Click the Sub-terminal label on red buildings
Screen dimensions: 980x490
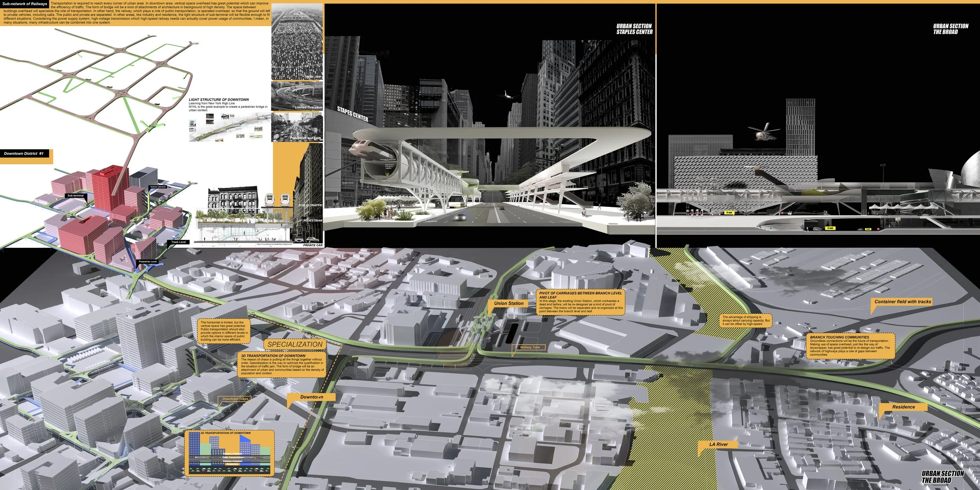coord(75,195)
